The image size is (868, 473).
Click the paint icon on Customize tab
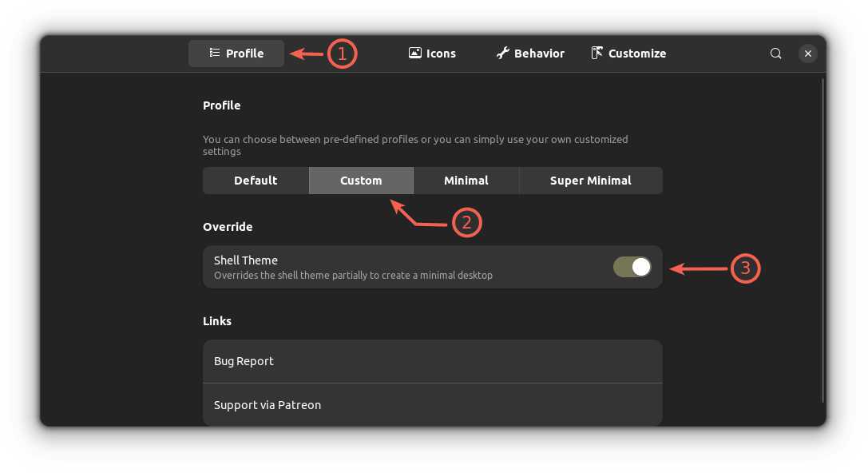(x=597, y=54)
